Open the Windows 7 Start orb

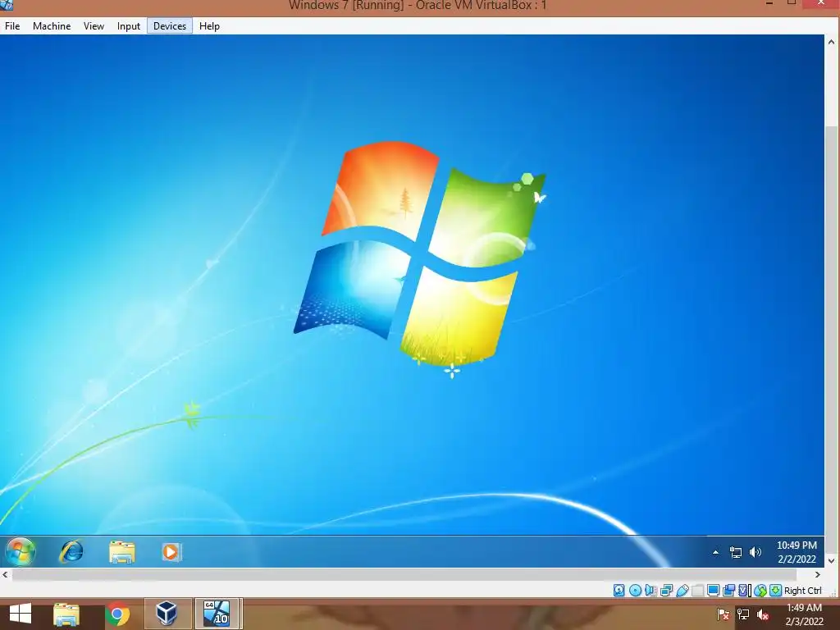(x=21, y=551)
